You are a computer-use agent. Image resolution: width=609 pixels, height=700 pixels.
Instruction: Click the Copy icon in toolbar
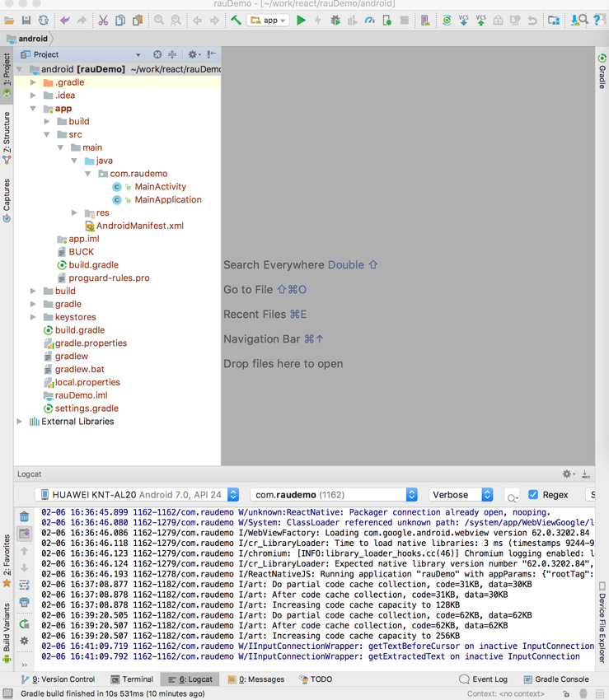tap(120, 21)
